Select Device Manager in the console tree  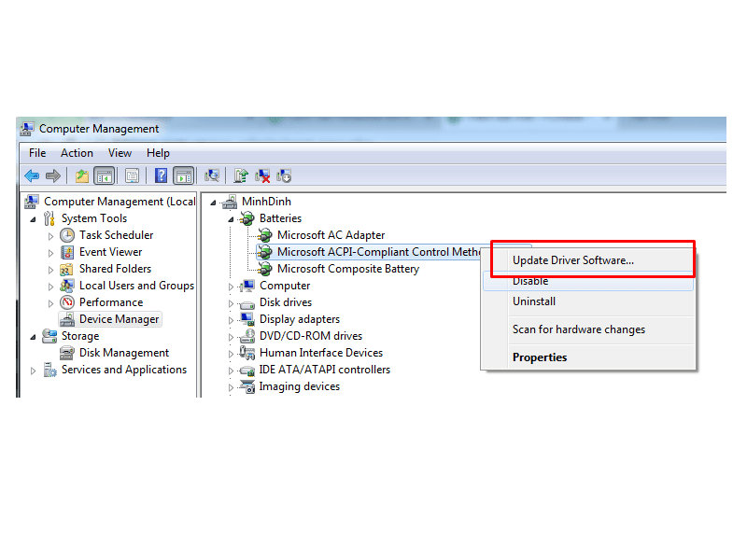click(120, 319)
